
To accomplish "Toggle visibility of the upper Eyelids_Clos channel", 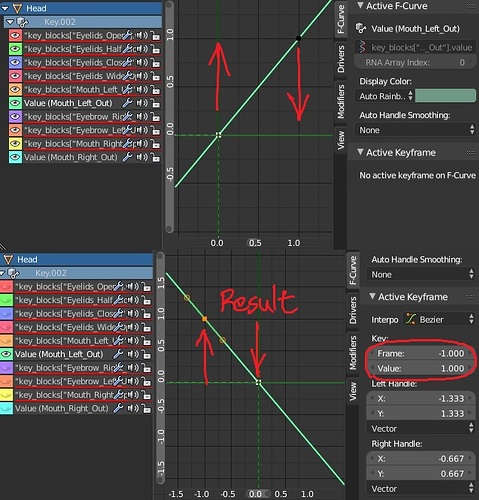I will pos(15,62).
